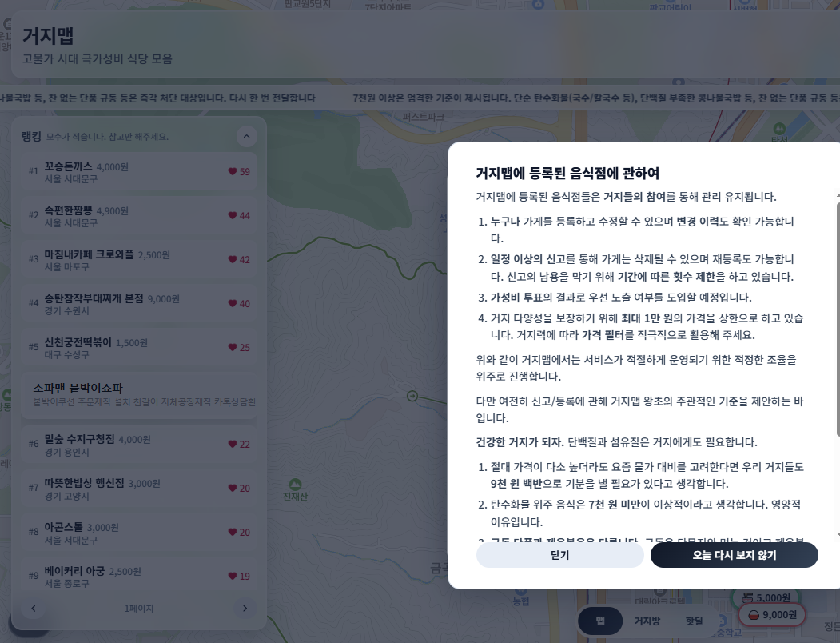
Task: Click the heart icon on 꼬숑돈까스
Action: tap(233, 172)
